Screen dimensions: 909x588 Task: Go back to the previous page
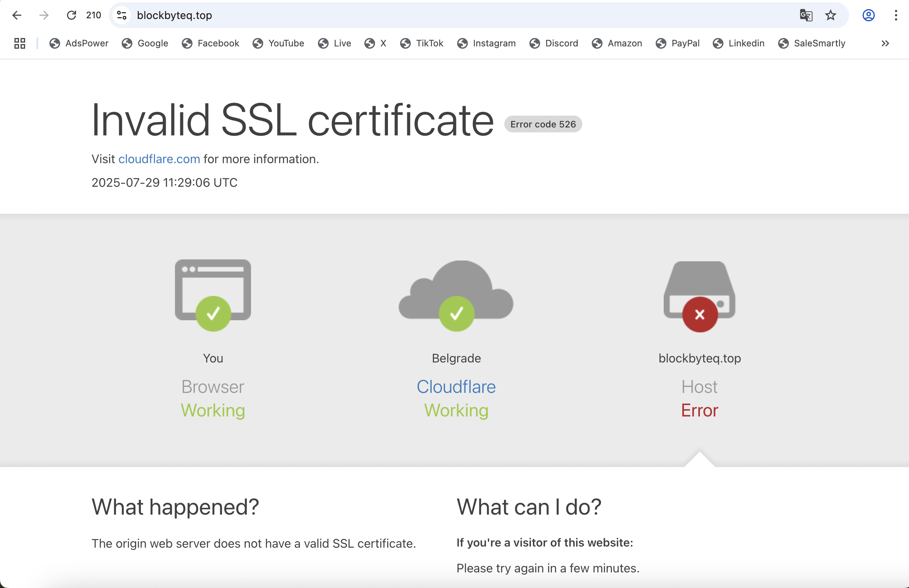click(x=17, y=15)
